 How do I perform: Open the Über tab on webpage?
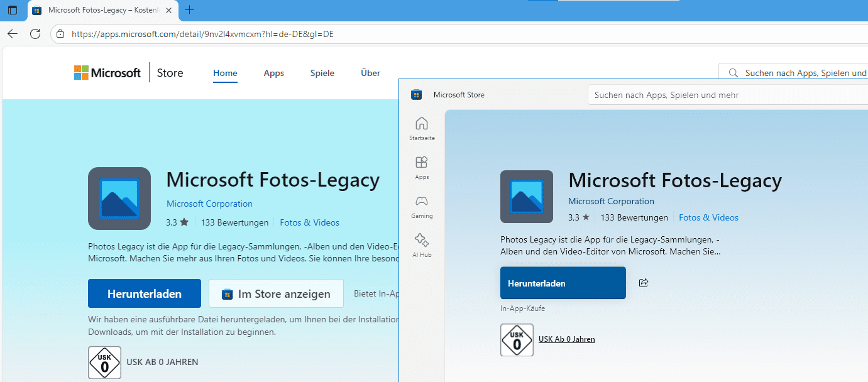pyautogui.click(x=370, y=73)
